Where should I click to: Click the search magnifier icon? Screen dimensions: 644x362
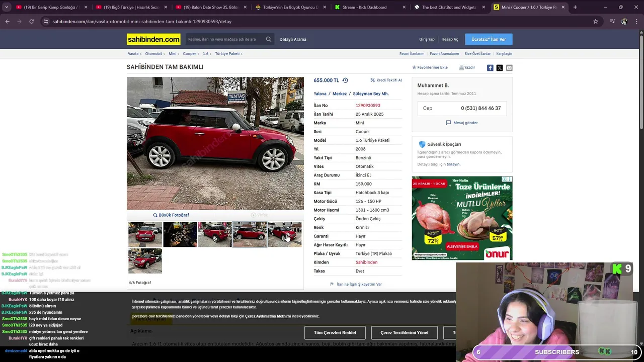[x=269, y=39]
